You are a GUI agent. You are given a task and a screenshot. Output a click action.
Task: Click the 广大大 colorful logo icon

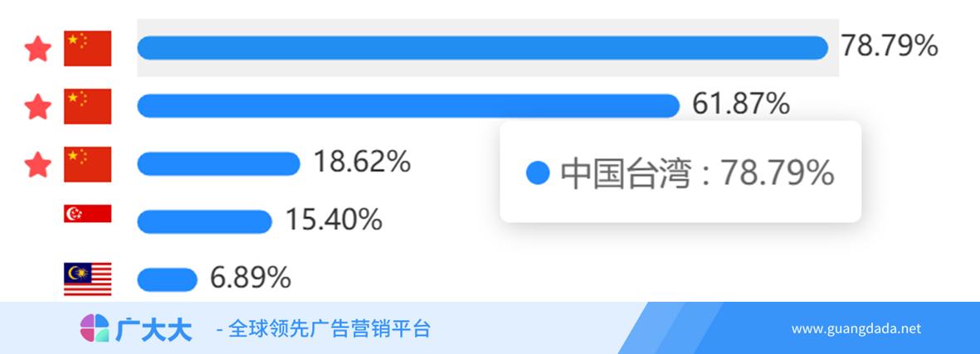(x=95, y=327)
